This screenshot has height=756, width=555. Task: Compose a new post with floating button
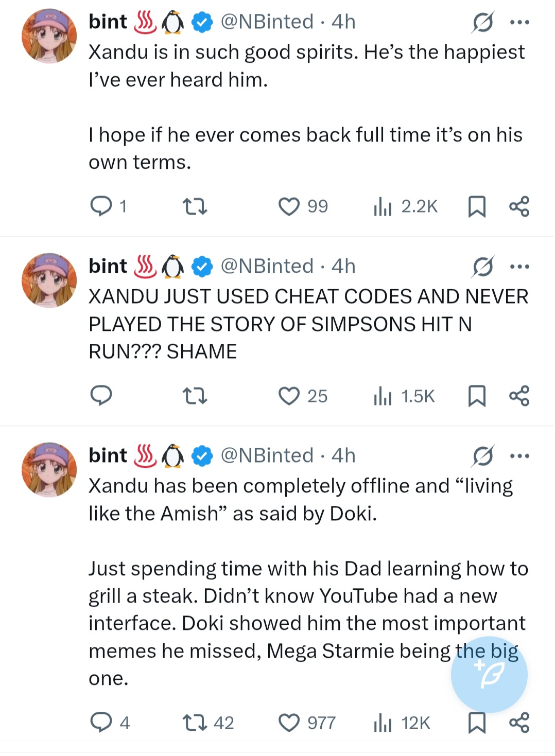(489, 675)
